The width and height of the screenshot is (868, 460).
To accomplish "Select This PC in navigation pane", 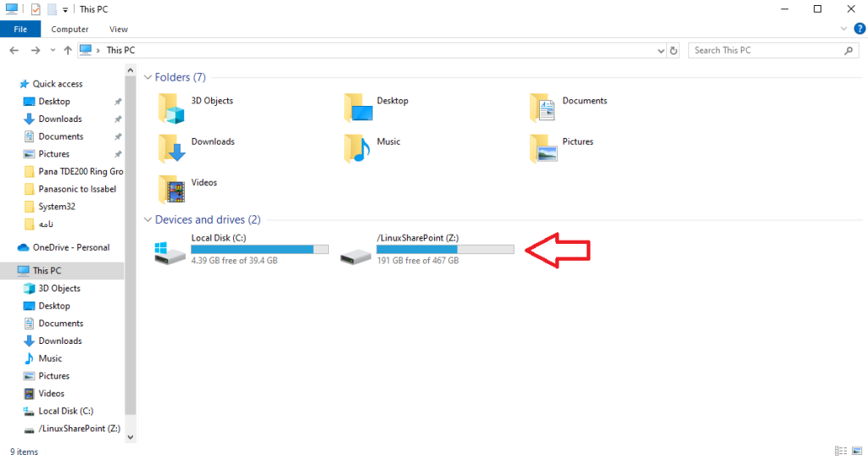I will (47, 271).
